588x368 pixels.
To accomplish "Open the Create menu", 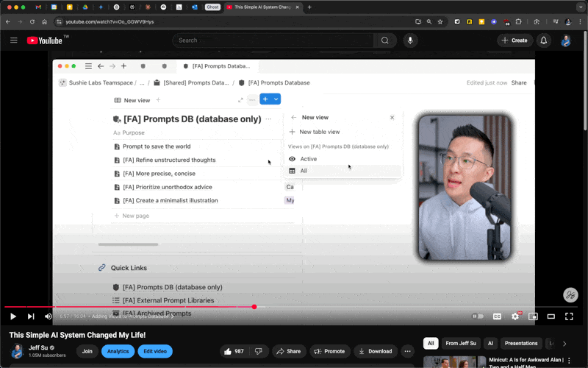I will coord(514,40).
